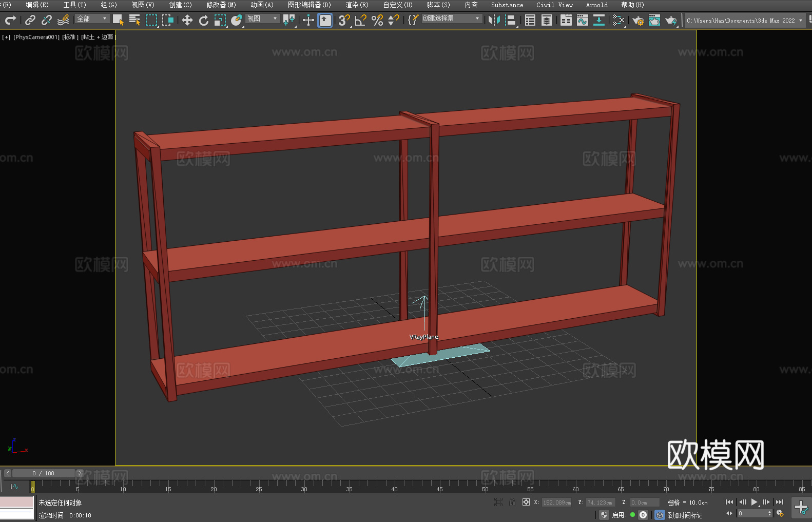
Task: Toggle Selection Lock padlock
Action: coord(512,502)
